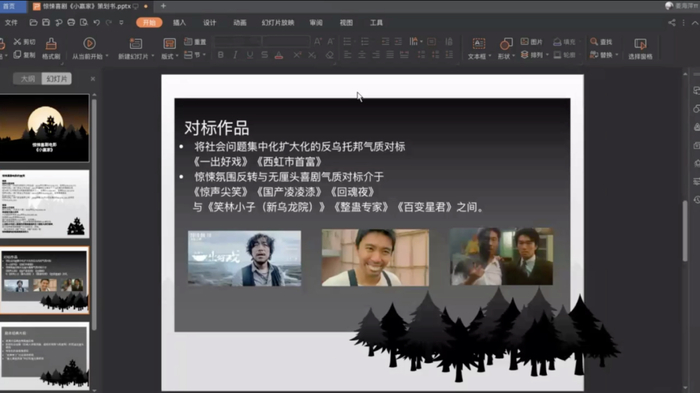
Task: Click the Find magnifier icon
Action: click(594, 42)
